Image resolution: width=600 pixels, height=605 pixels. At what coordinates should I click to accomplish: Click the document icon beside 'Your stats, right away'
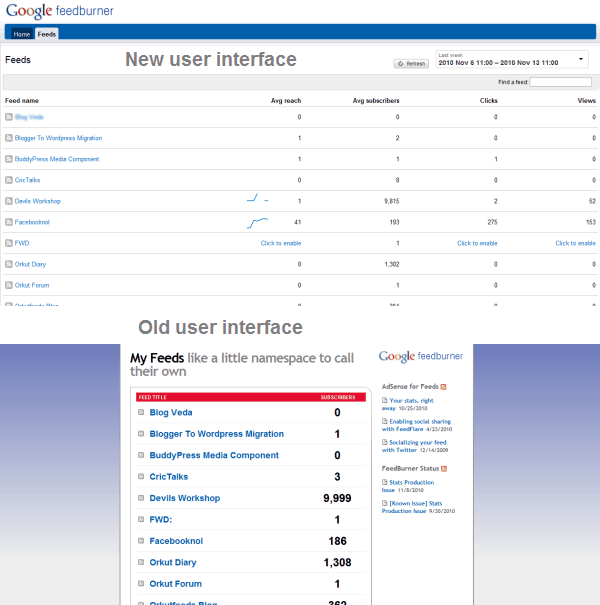pos(385,400)
